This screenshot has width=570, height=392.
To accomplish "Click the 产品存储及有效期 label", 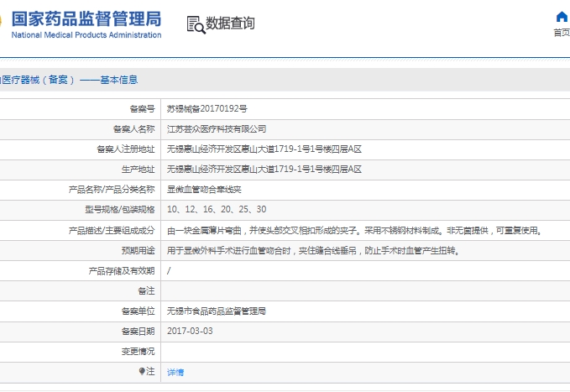I will [122, 270].
